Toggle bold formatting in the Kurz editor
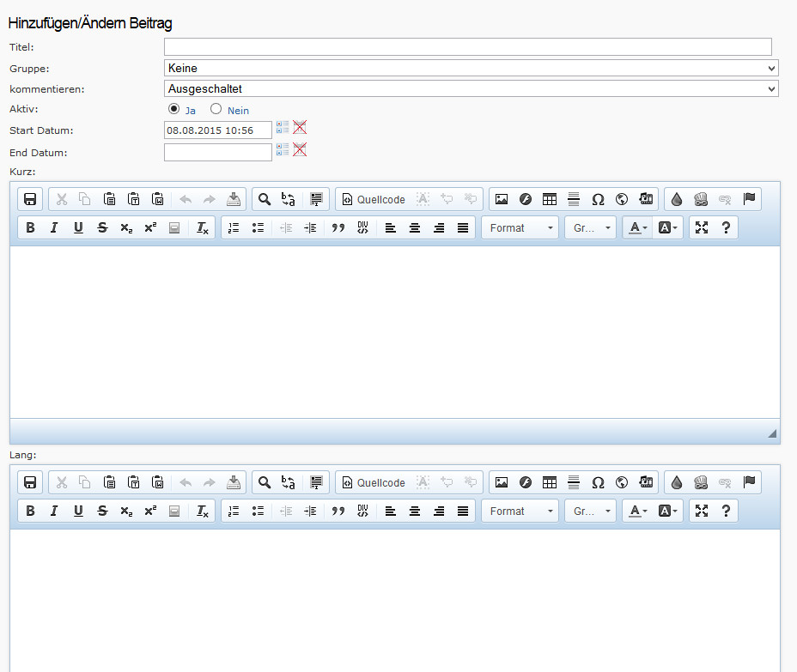Screen dimensions: 797x672 30,227
